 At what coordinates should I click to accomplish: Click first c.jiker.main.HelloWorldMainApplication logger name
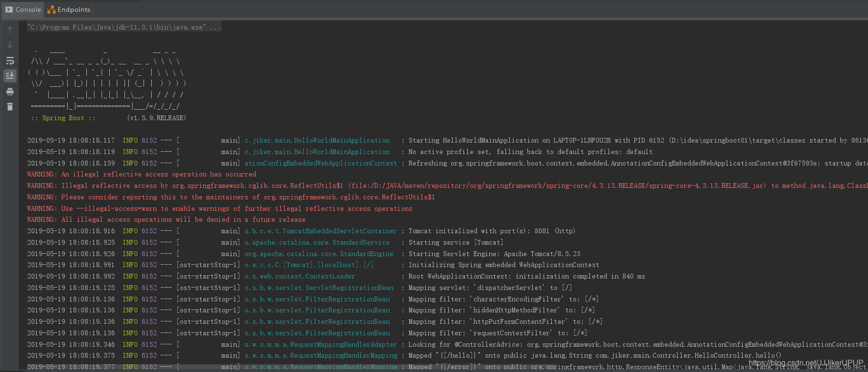[x=317, y=141]
